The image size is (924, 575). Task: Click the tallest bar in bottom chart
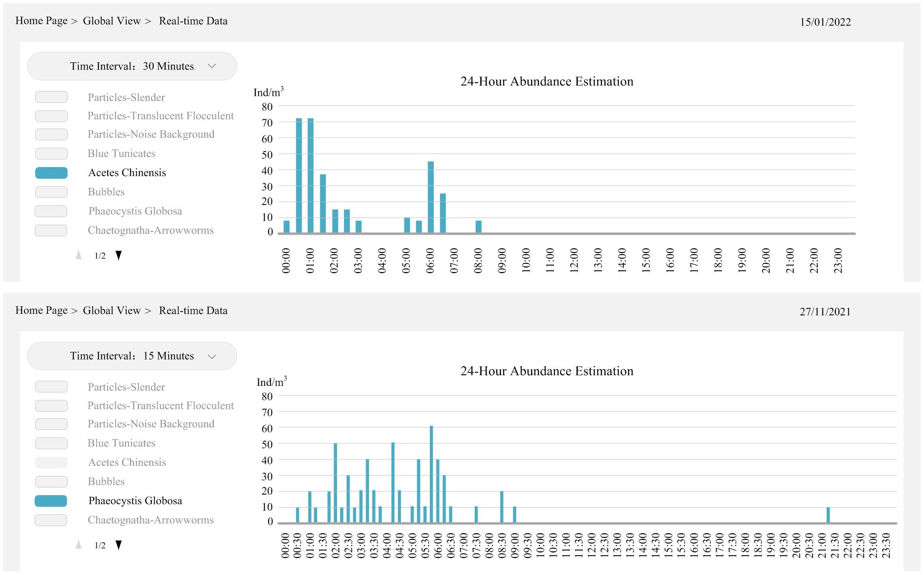point(431,474)
